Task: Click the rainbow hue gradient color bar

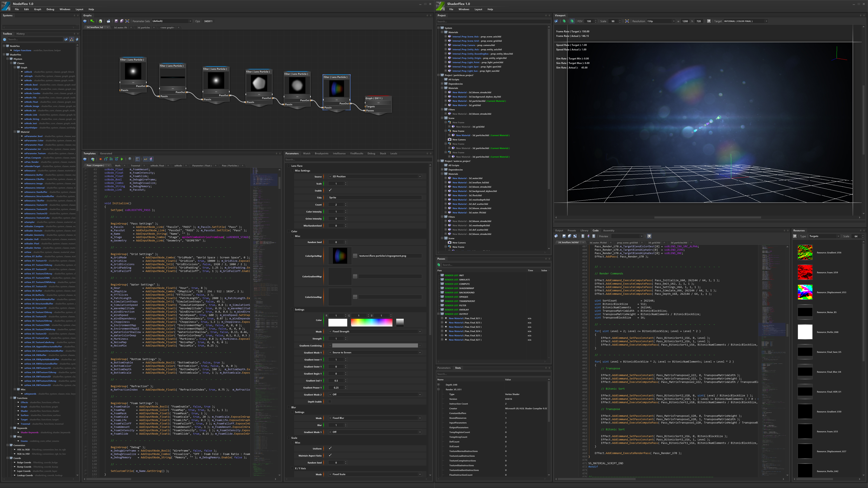Action: pyautogui.click(x=371, y=323)
